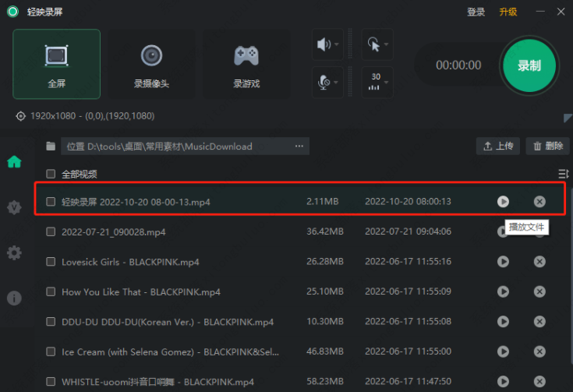Click the date 2022-06-17 11:55:16
Screen dimensions: 573x392
pos(408,261)
